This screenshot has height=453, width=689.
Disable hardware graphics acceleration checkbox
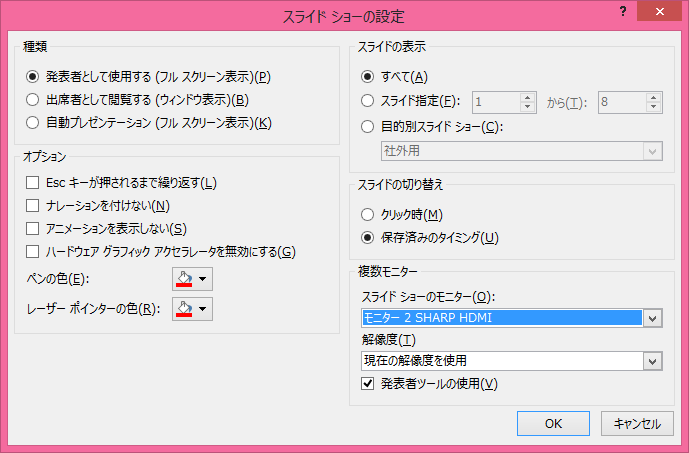34,252
